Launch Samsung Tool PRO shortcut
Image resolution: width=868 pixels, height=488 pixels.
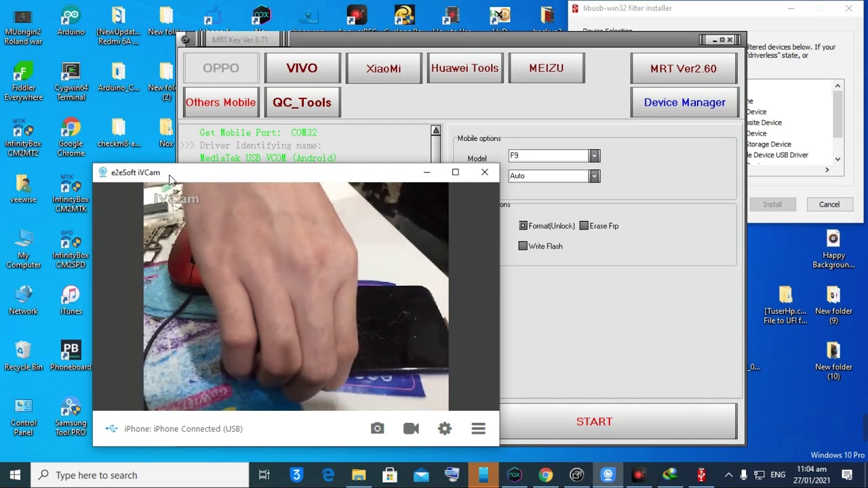click(x=71, y=416)
